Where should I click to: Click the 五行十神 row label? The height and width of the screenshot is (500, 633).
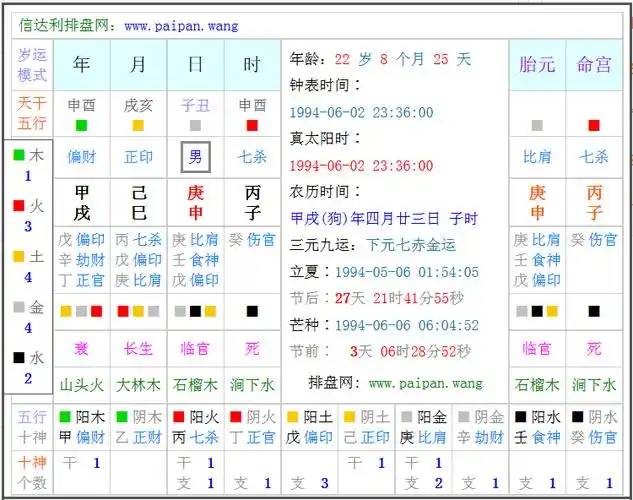[32, 427]
